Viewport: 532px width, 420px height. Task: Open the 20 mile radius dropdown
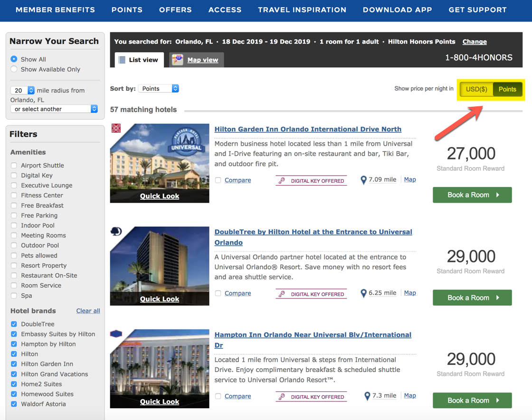click(x=23, y=90)
